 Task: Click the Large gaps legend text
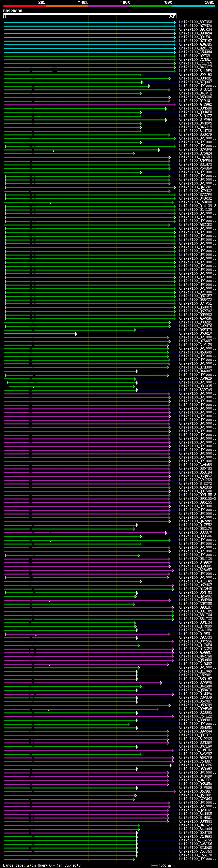42,865
